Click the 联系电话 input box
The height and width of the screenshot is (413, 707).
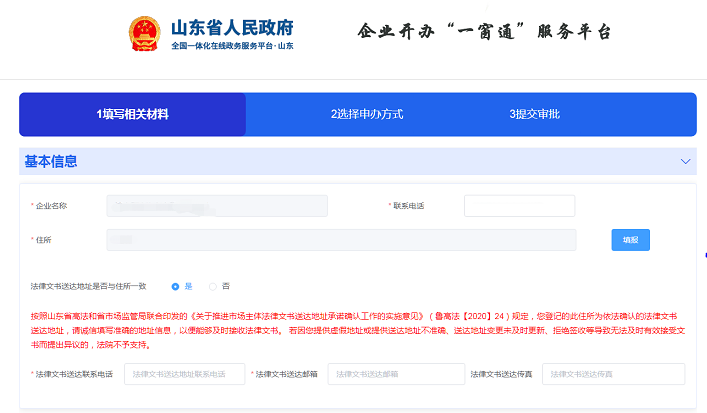pos(519,206)
